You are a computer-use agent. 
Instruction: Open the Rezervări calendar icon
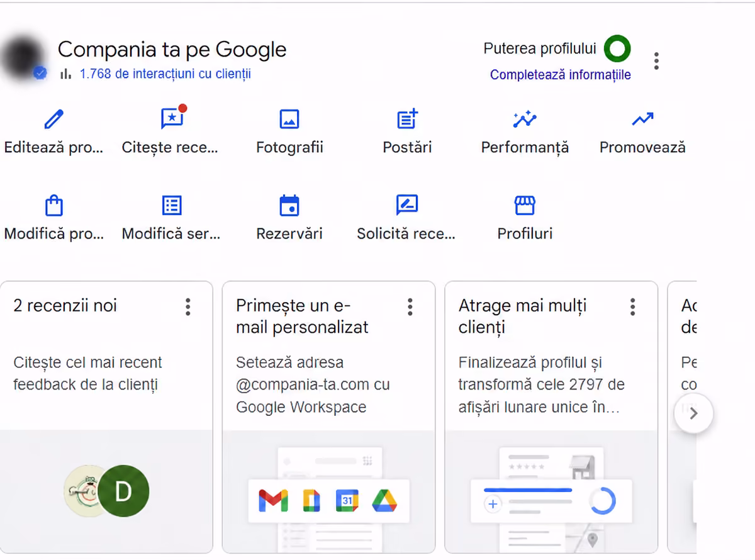pyautogui.click(x=289, y=205)
